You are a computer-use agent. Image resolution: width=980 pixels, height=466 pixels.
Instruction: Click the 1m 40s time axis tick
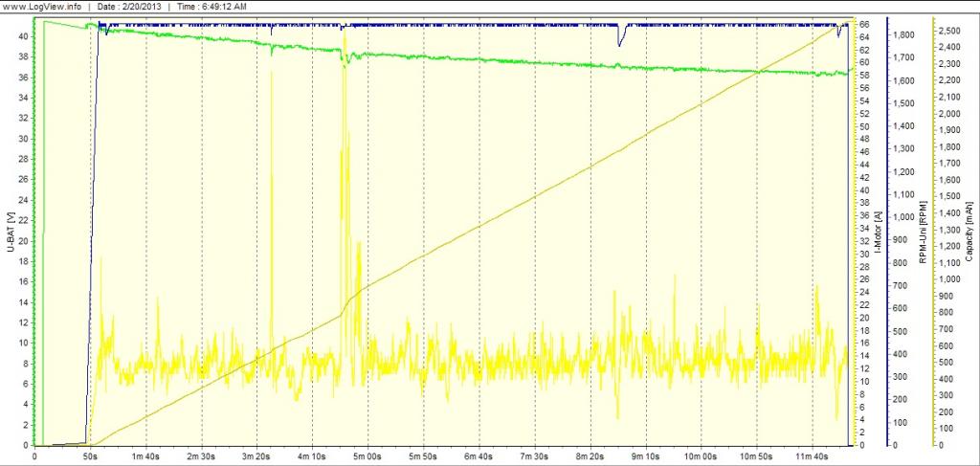point(145,456)
